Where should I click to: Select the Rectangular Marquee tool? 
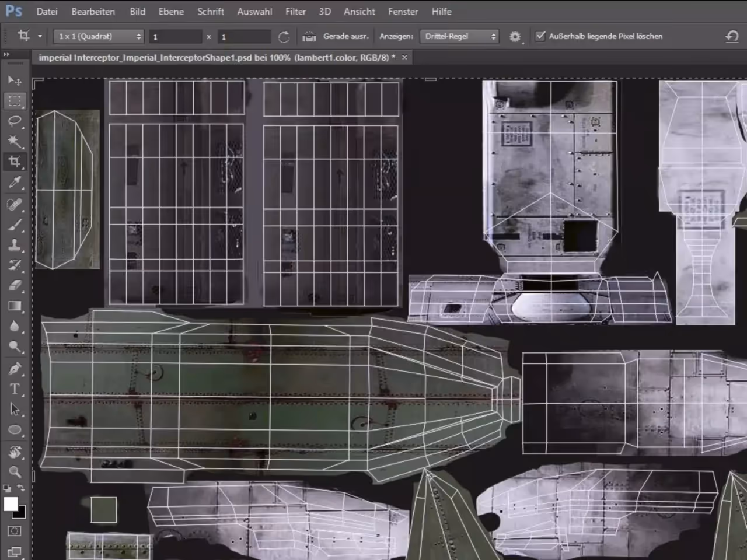coord(15,100)
